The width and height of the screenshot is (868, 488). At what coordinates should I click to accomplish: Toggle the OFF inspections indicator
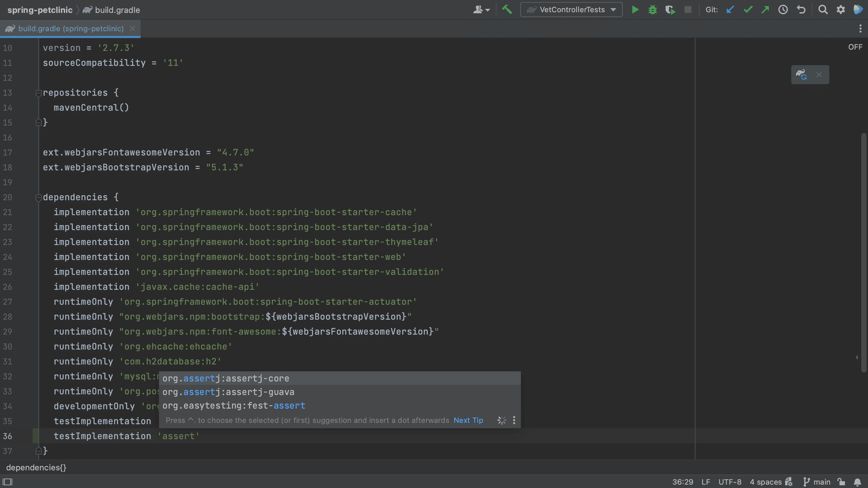[855, 47]
